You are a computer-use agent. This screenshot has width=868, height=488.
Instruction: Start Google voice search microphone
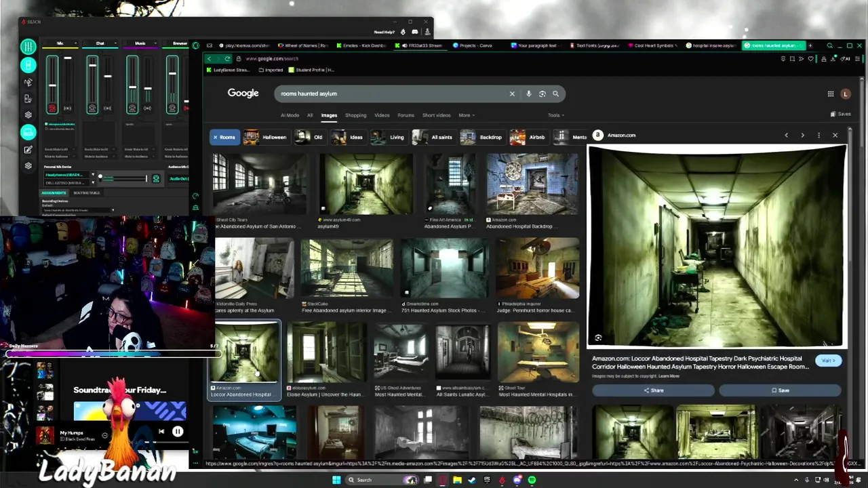528,94
